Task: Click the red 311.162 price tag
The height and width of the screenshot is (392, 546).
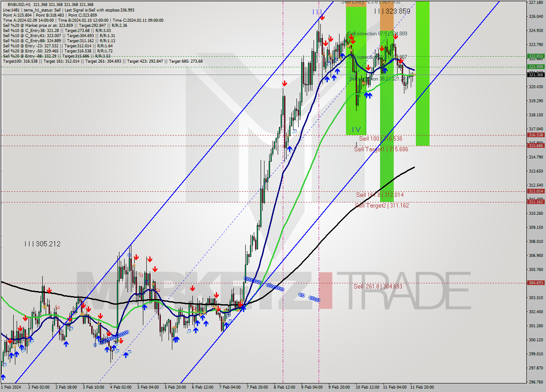Action: 536,202
